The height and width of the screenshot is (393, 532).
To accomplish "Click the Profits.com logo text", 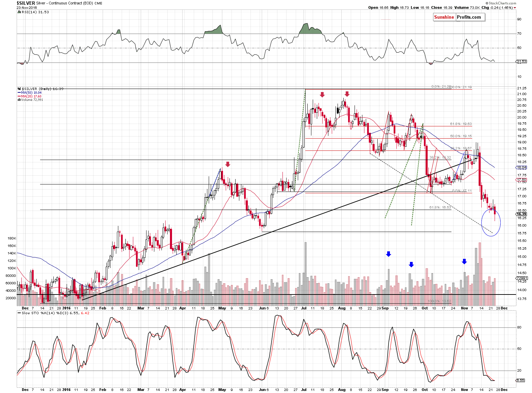I will point(469,17).
